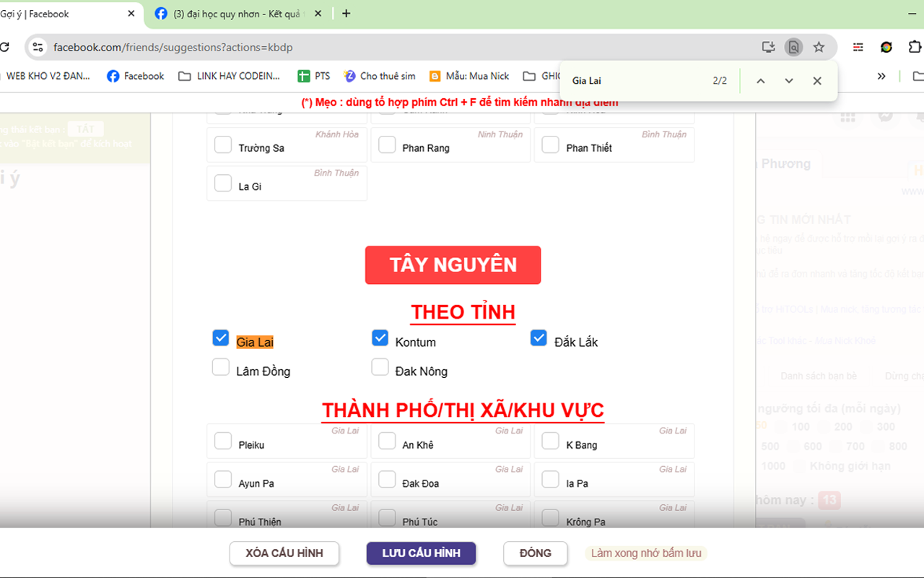This screenshot has height=578, width=924.
Task: Click the next-match chevron in the find bar
Action: coord(788,80)
